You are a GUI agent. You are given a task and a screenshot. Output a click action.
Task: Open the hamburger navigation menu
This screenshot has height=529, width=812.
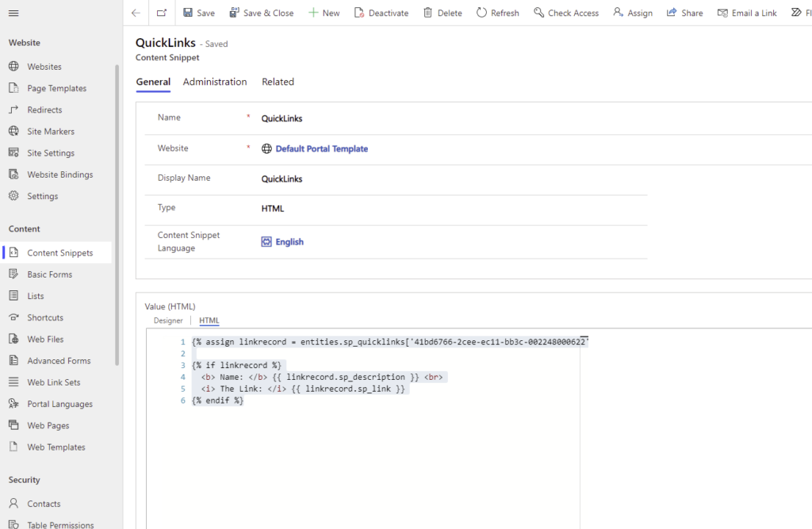[13, 13]
